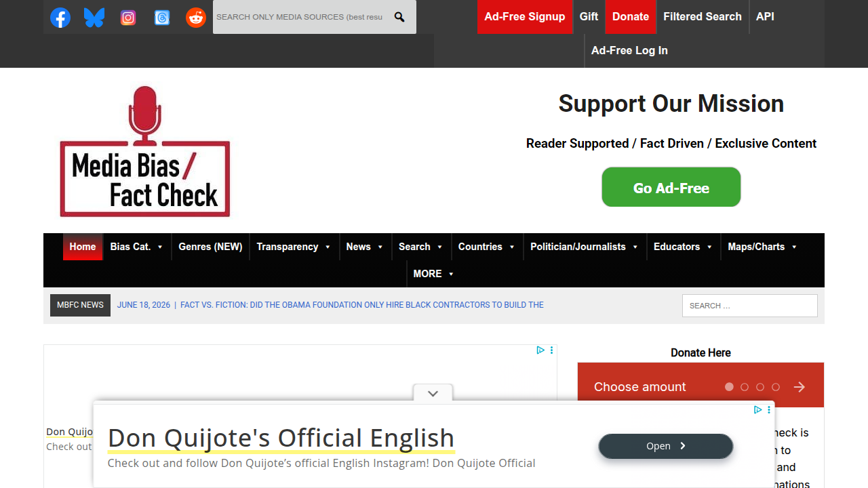Expand the MORE menu
The height and width of the screenshot is (488, 868).
[x=434, y=274]
